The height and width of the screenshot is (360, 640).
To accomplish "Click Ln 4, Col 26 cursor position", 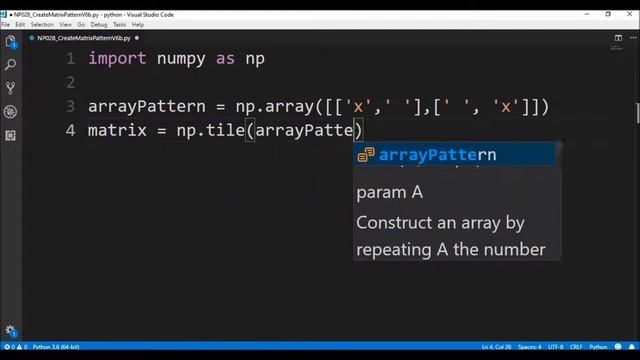I will [x=496, y=347].
